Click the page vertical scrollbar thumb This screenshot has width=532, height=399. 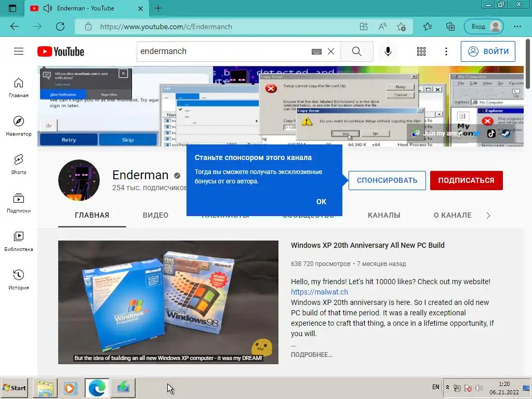[x=528, y=64]
